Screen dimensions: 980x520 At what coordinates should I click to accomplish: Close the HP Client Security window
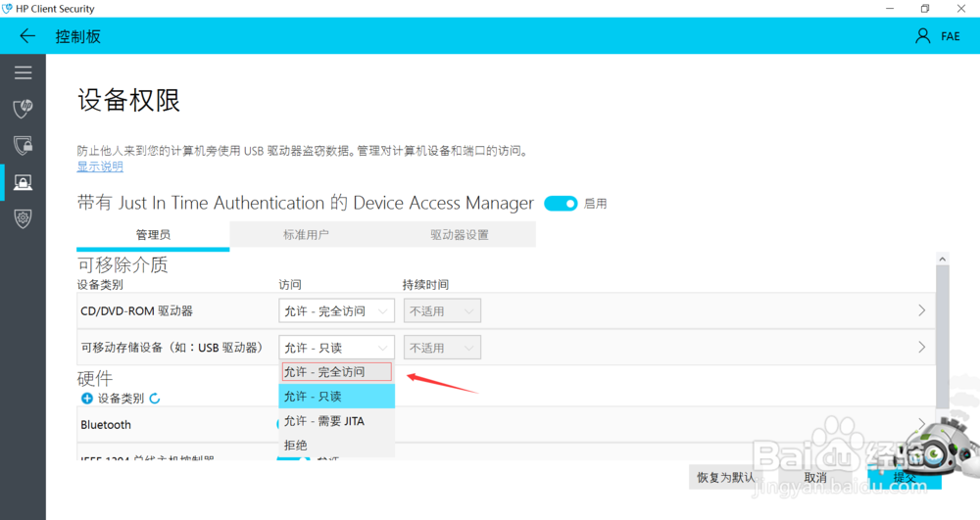961,9
